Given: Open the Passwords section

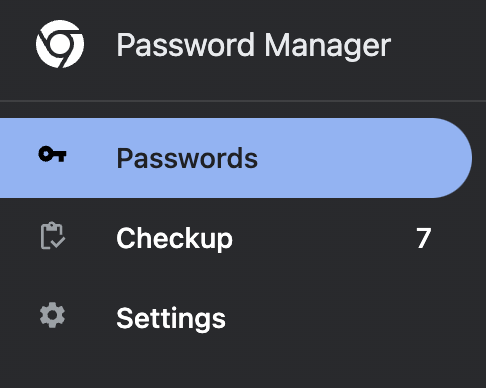Looking at the screenshot, I should point(236,158).
